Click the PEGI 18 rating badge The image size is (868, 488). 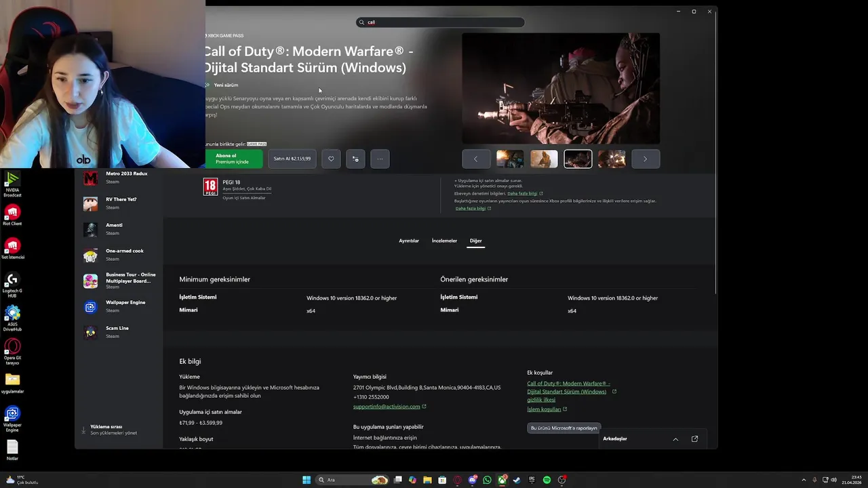tap(211, 187)
